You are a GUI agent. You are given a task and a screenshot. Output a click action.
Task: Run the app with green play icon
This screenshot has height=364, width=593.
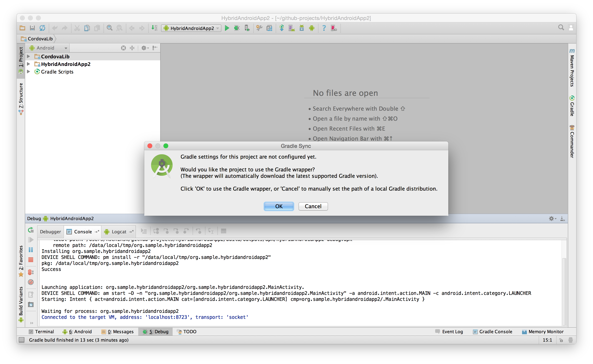click(x=227, y=28)
